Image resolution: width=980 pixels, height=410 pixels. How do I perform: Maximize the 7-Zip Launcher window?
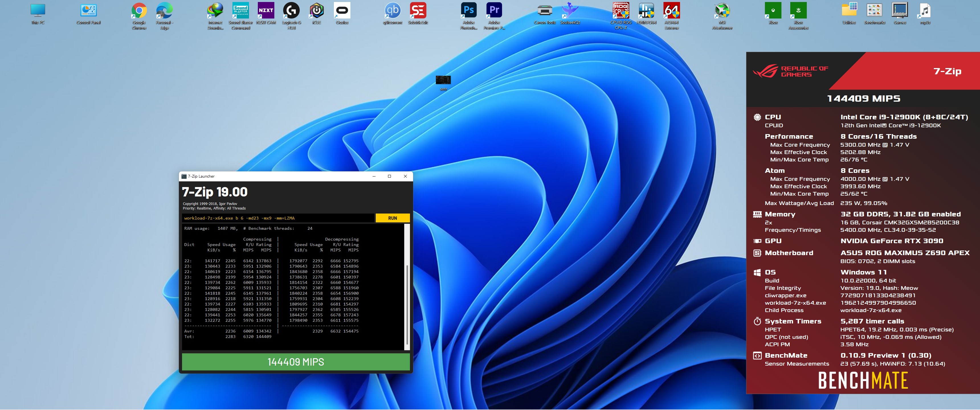point(389,176)
